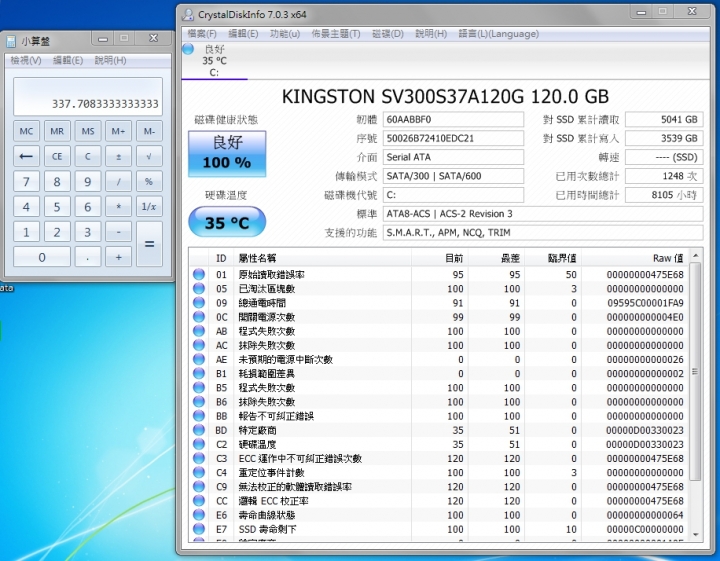Click the CrystalDiskInfo title bar app icon

[188, 15]
